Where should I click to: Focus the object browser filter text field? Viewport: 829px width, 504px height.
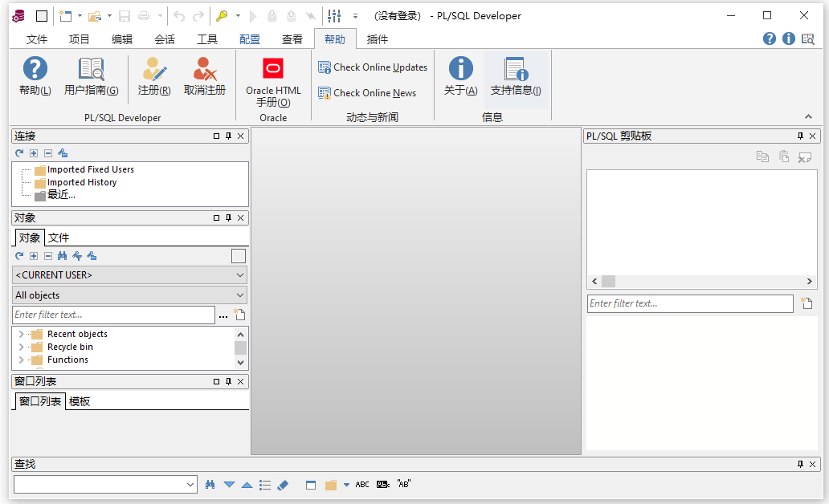pos(114,315)
